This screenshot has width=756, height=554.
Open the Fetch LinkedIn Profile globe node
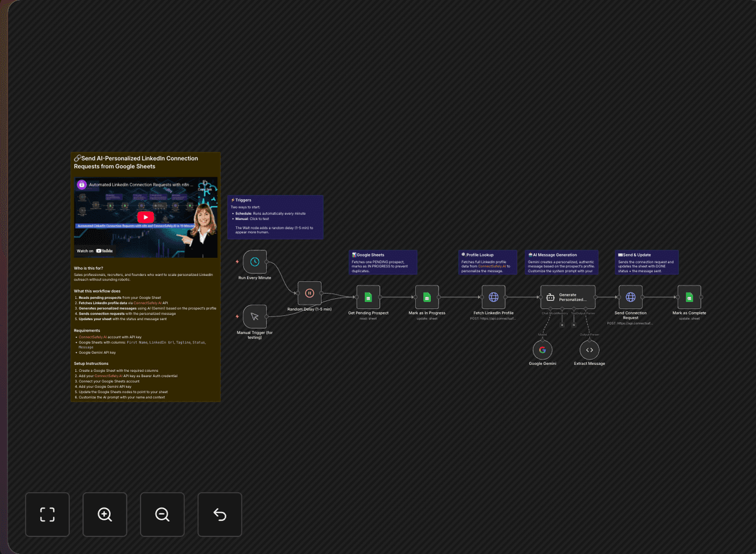[493, 297]
